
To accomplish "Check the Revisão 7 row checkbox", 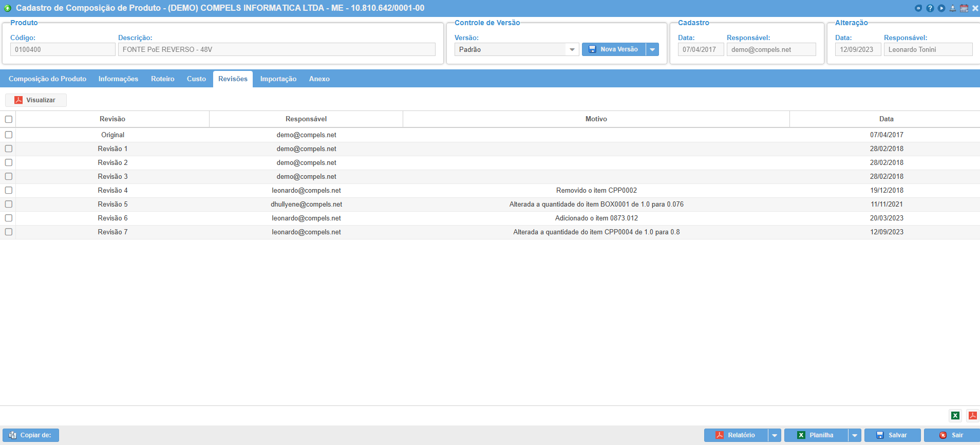I will pos(9,232).
